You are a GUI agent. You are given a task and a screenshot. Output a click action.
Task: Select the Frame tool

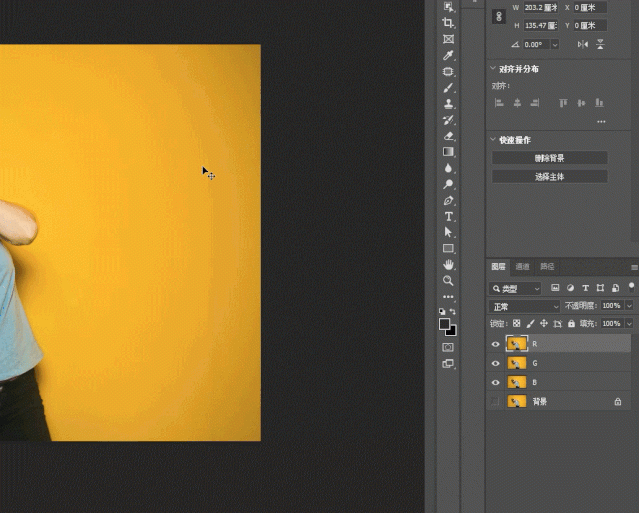click(x=448, y=39)
